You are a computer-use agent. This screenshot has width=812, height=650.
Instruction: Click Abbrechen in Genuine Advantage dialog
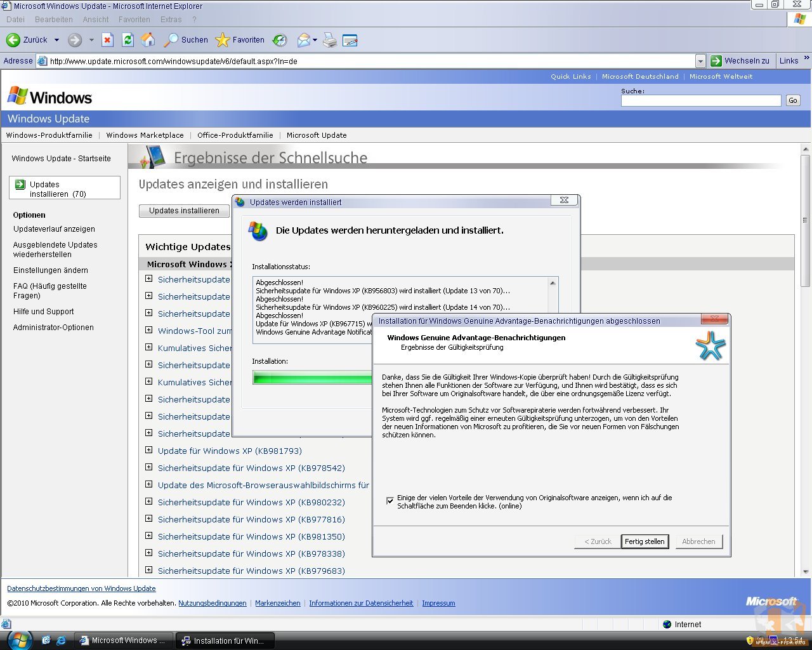698,541
